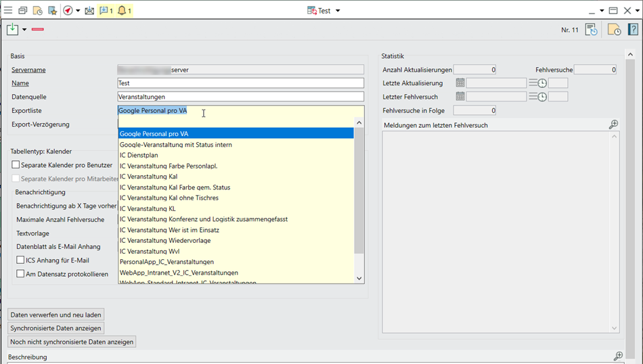Zoom the Meldungen zum letzten Fehlversuch field
The image size is (643, 364).
click(613, 124)
